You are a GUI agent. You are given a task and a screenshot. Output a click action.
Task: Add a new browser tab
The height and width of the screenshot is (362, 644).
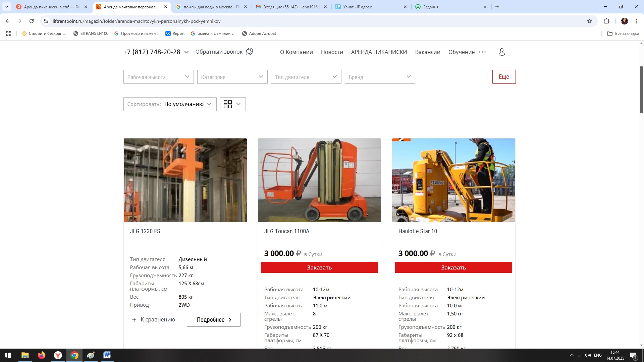pos(497,7)
